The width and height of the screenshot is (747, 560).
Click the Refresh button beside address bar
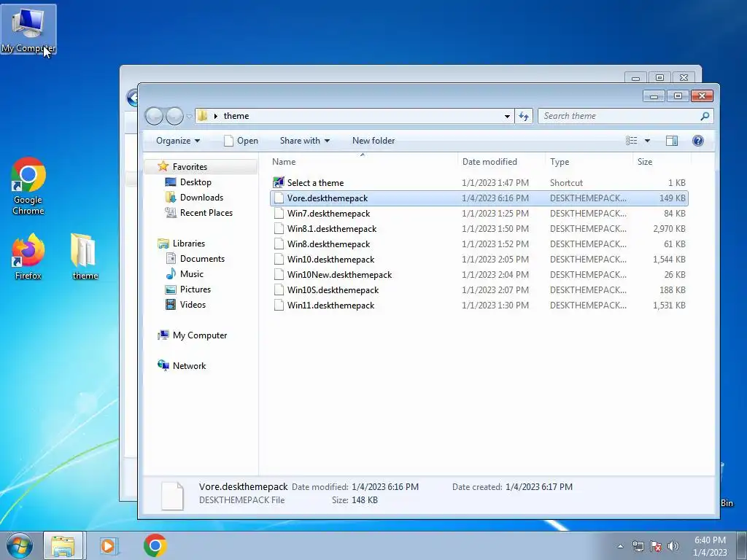524,116
